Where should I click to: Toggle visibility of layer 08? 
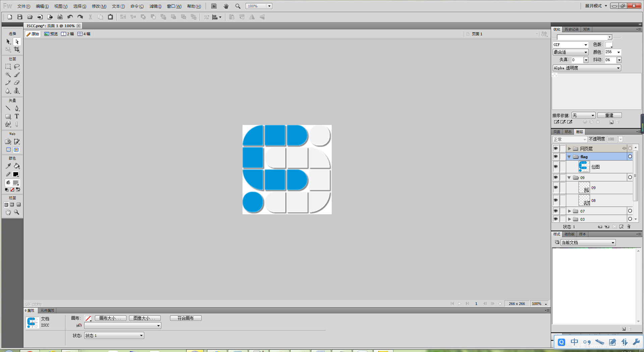pyautogui.click(x=555, y=200)
